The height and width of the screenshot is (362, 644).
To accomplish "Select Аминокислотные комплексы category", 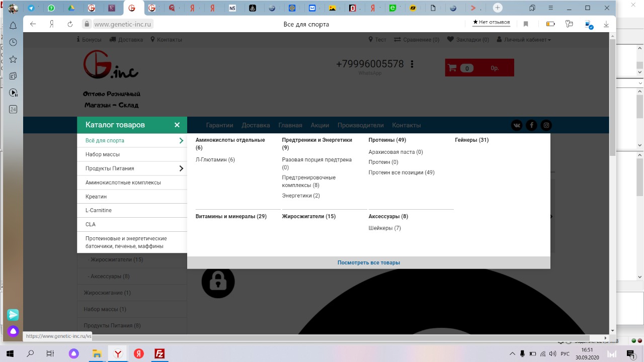I will click(x=132, y=183).
